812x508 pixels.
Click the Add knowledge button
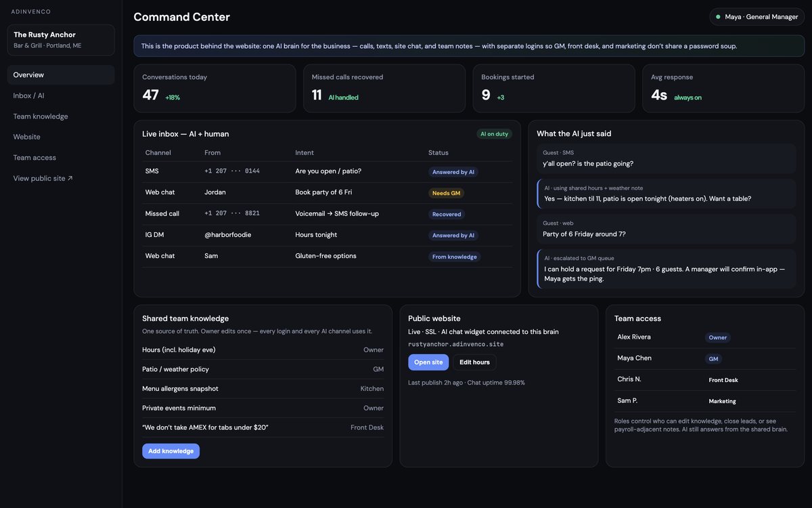(171, 451)
